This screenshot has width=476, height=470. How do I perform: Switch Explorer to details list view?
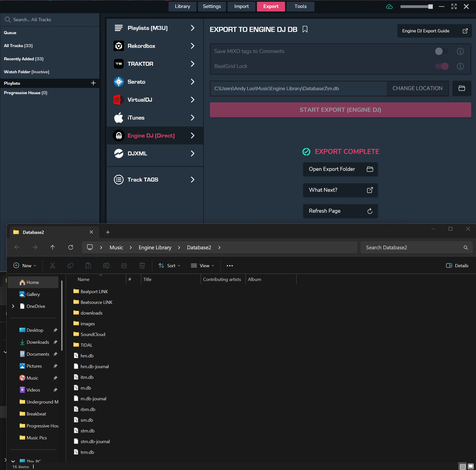click(463, 466)
